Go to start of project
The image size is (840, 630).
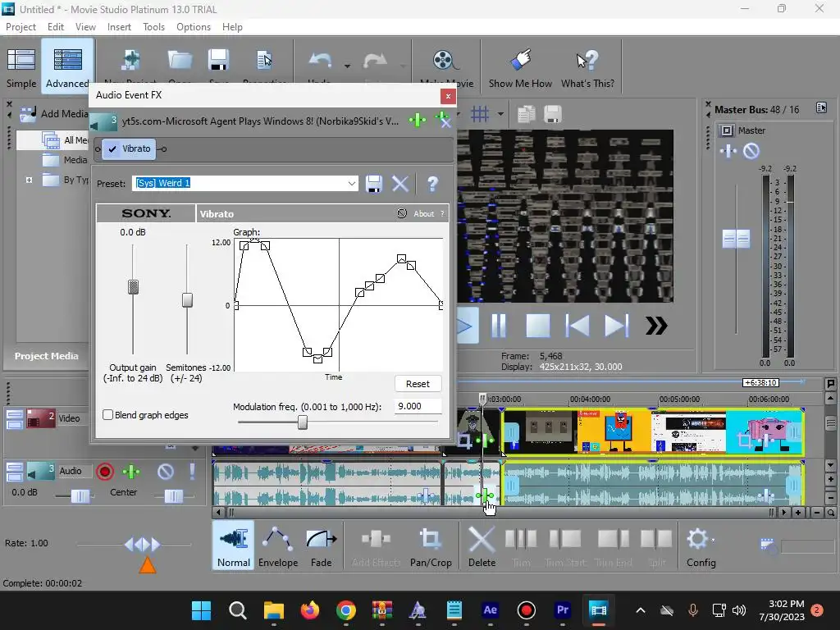tap(577, 326)
